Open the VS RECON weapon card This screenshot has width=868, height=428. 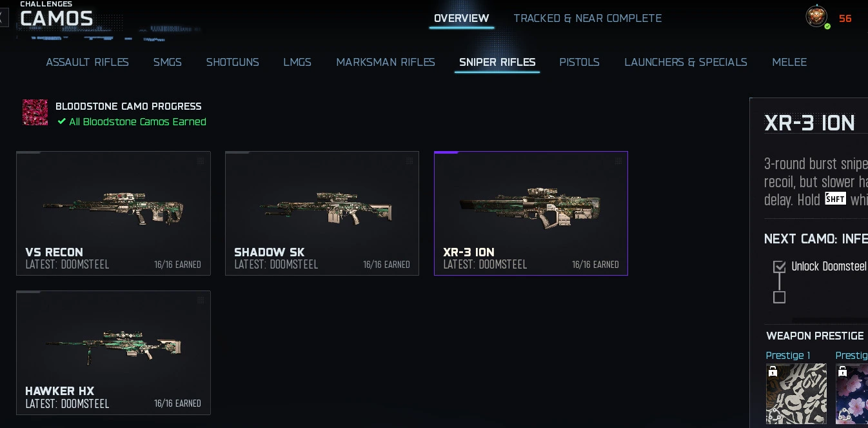pyautogui.click(x=113, y=214)
